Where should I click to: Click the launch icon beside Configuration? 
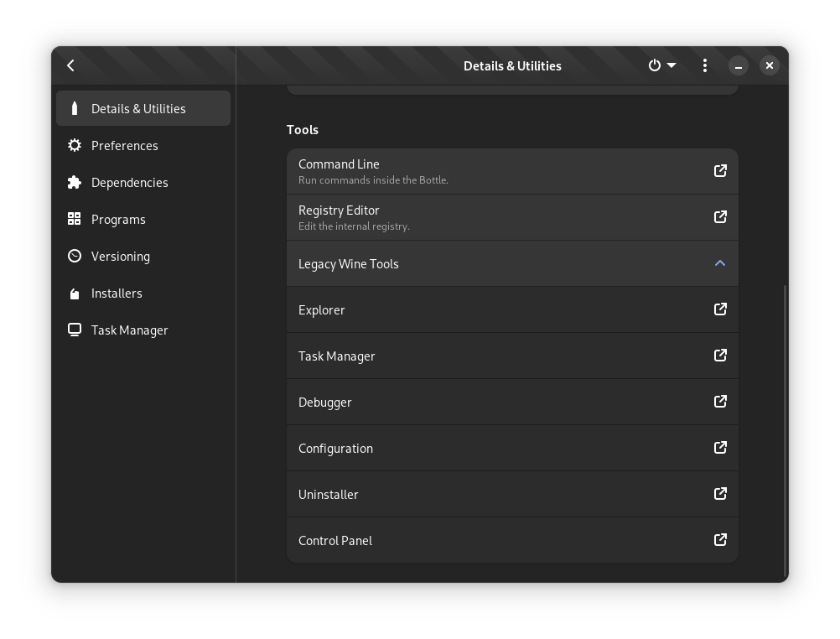coord(719,448)
